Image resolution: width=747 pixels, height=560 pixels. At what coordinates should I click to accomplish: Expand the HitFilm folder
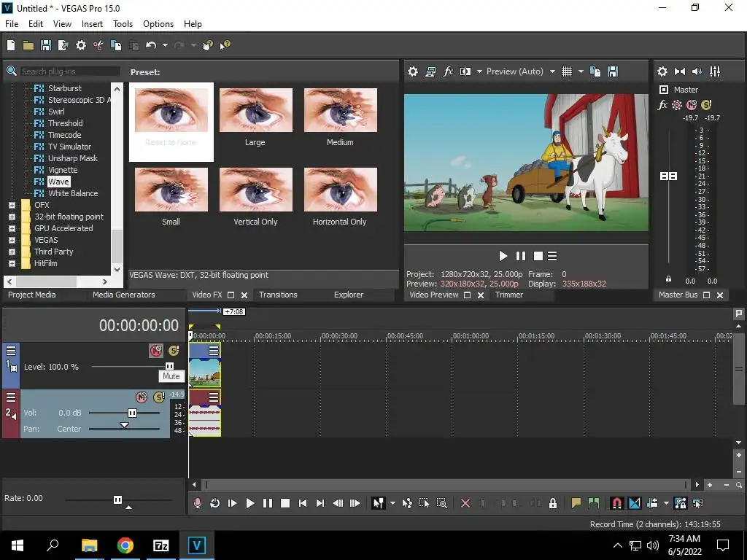[12, 263]
